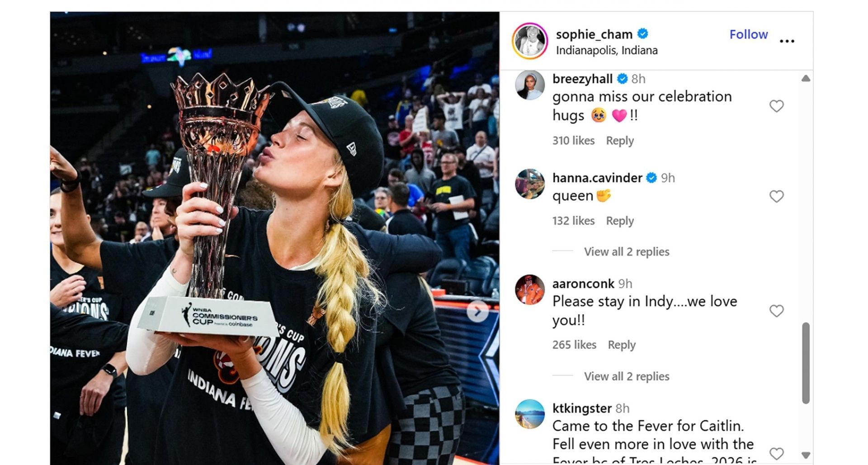Like breezyhall's comment with the heart icon
Screen dimensions: 868x465
pyautogui.click(x=776, y=106)
